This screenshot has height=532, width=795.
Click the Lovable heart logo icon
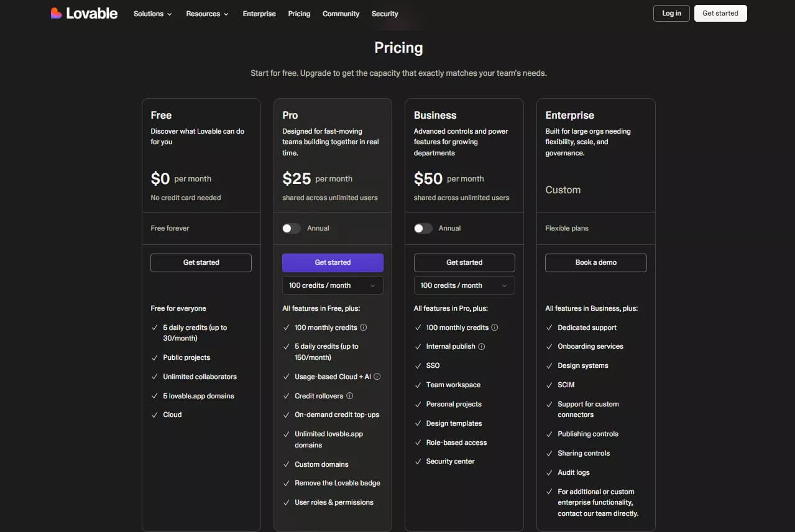point(57,13)
